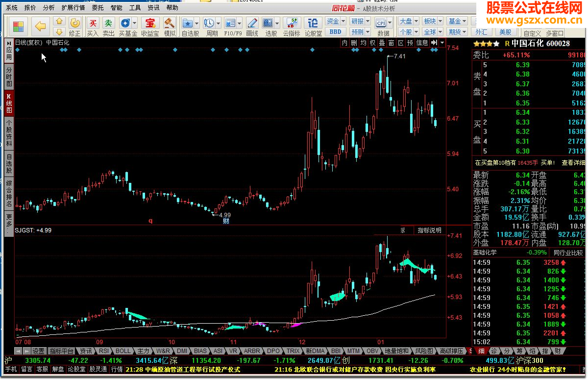
Task: Toggle the 内 chart option
Action: click(x=345, y=43)
